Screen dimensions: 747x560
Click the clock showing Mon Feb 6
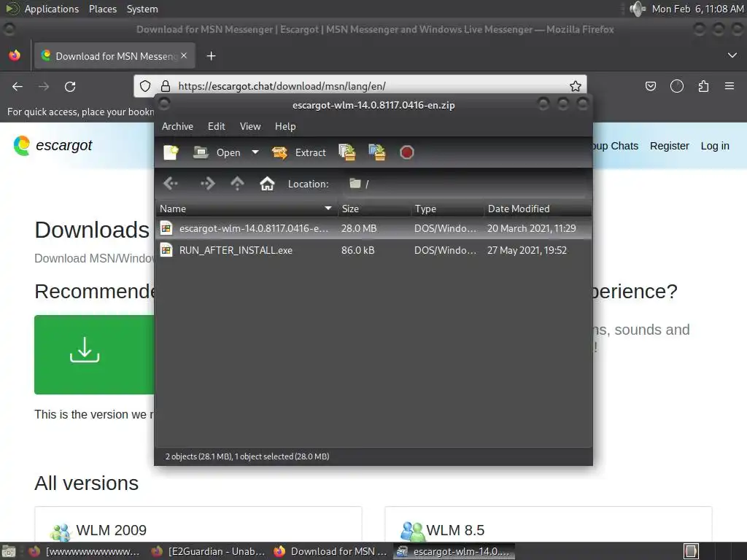point(697,9)
